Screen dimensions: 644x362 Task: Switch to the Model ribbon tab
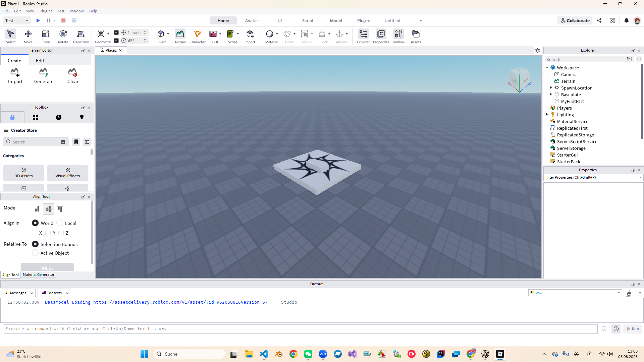pyautogui.click(x=336, y=20)
